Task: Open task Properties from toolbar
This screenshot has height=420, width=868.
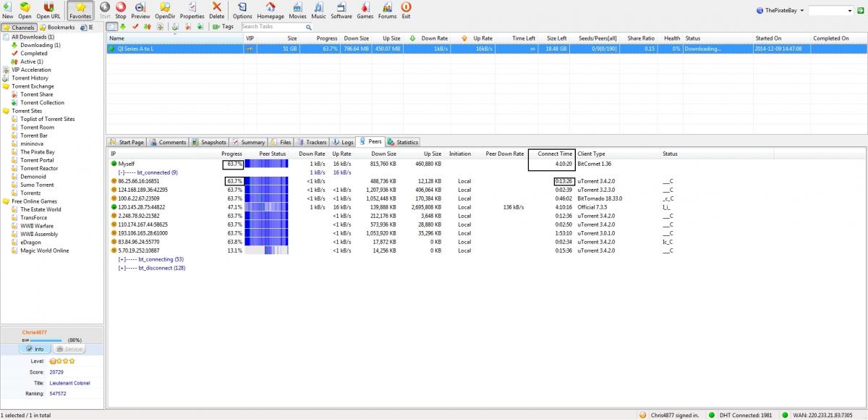Action: click(x=192, y=7)
